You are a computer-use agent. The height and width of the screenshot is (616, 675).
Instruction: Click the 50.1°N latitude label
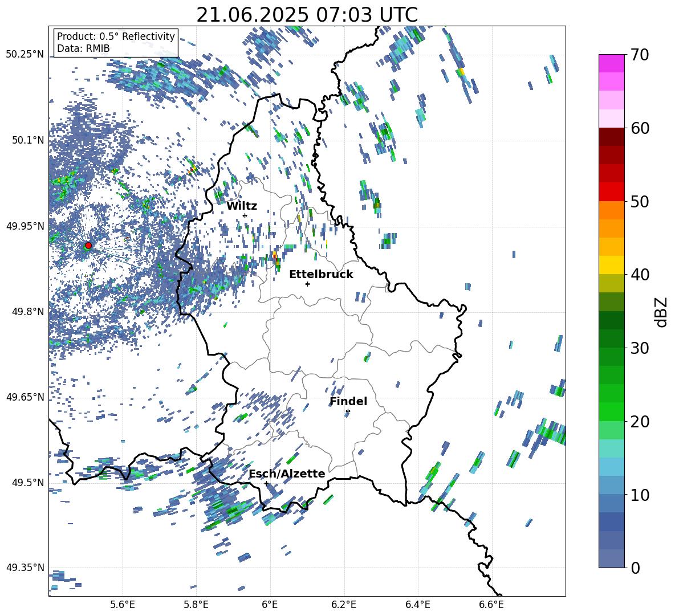point(28,140)
